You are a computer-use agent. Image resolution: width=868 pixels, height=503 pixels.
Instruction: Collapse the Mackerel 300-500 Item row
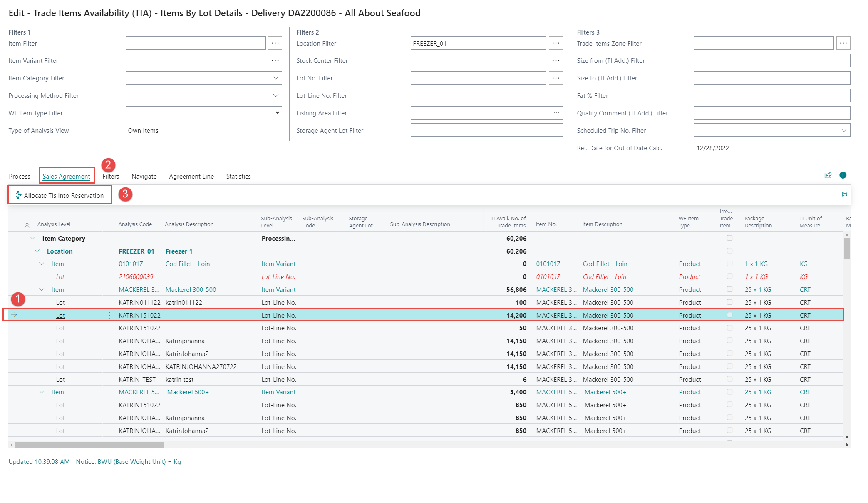click(42, 290)
